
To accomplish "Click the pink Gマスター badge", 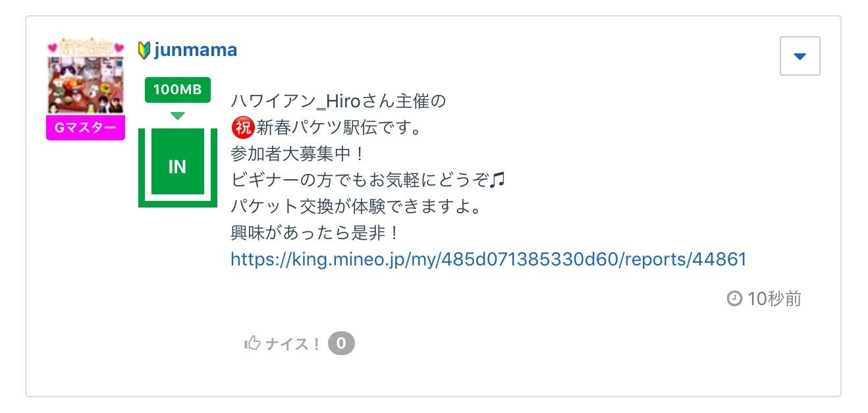I will (x=86, y=128).
